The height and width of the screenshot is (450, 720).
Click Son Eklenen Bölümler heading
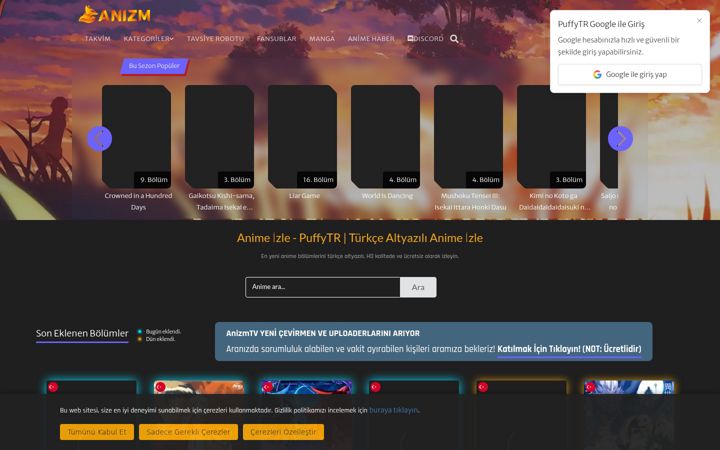82,333
